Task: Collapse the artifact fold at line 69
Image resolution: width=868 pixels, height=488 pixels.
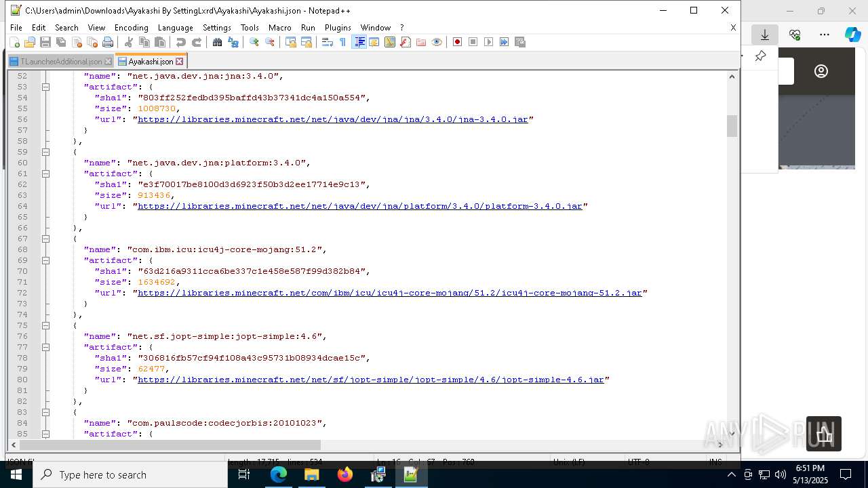Action: (x=45, y=260)
